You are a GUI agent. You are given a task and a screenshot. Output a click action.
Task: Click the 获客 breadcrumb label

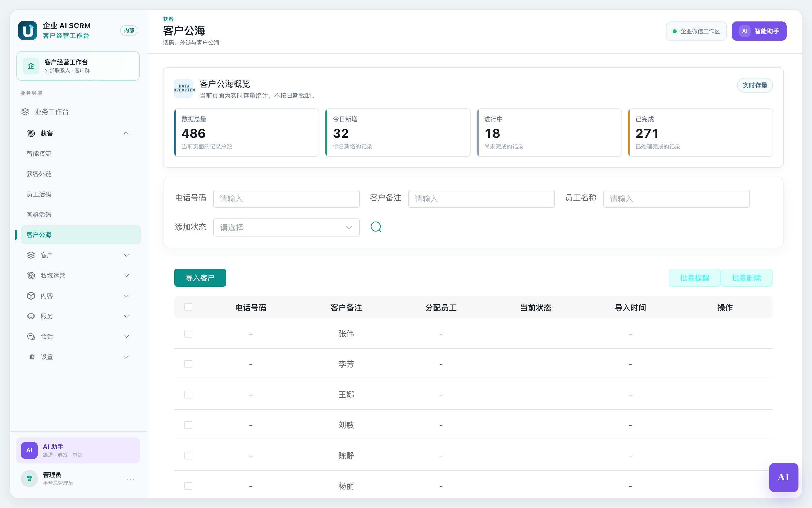point(168,19)
